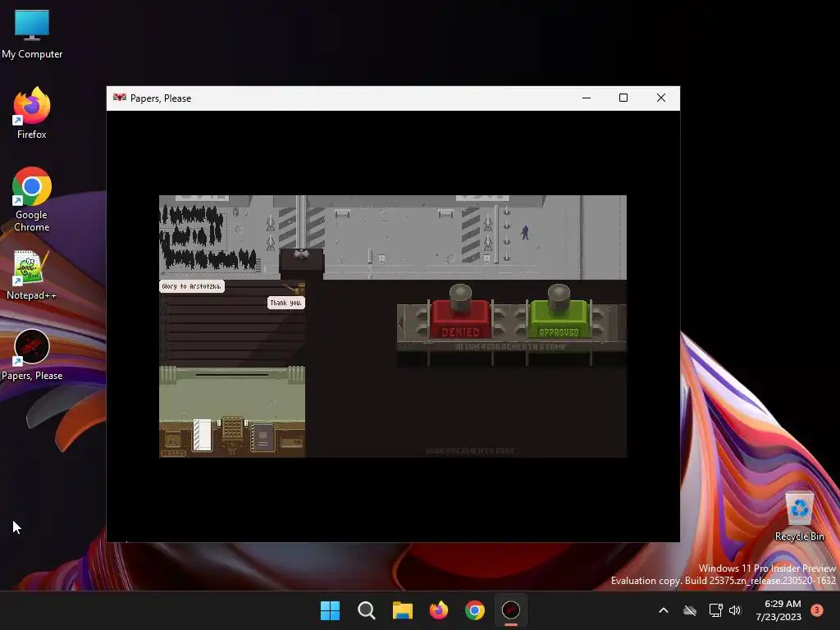Click the blue guard at the checkpoint

525,232
